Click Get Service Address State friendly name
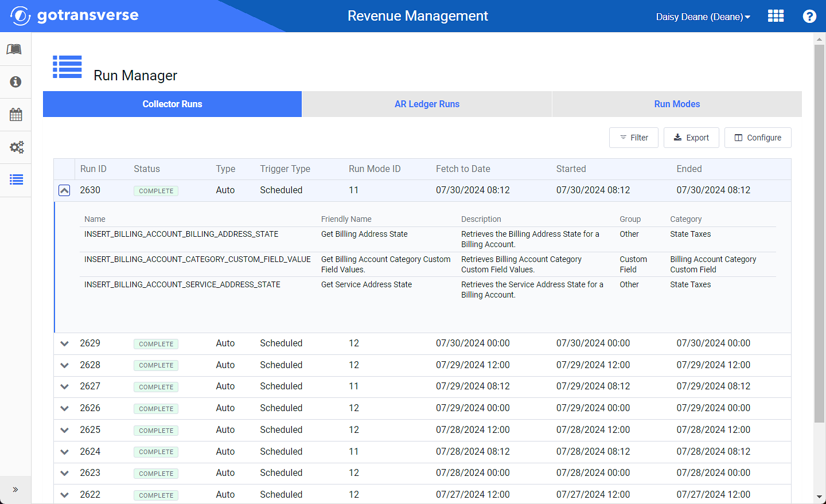 pyautogui.click(x=367, y=284)
